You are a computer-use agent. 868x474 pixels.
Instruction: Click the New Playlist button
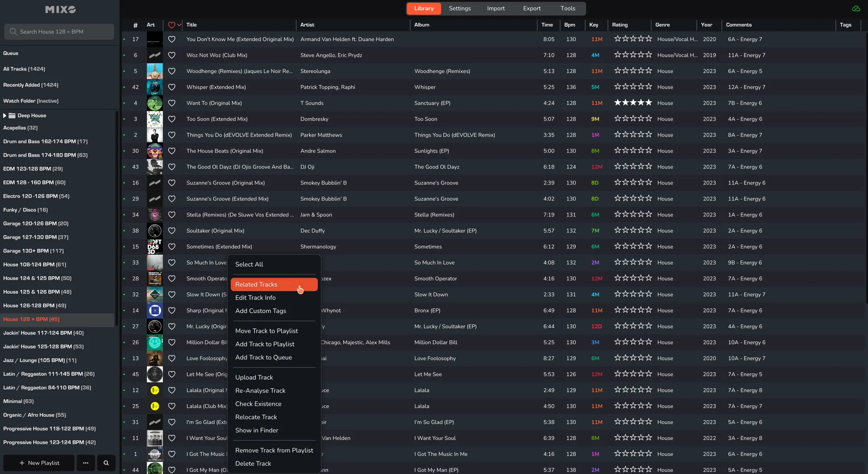pyautogui.click(x=39, y=463)
